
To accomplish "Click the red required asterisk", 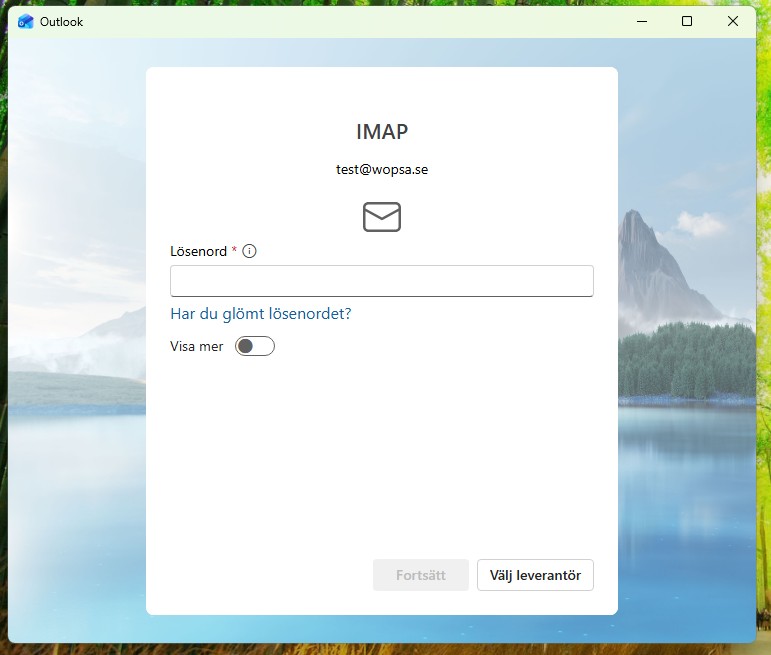I will (235, 250).
